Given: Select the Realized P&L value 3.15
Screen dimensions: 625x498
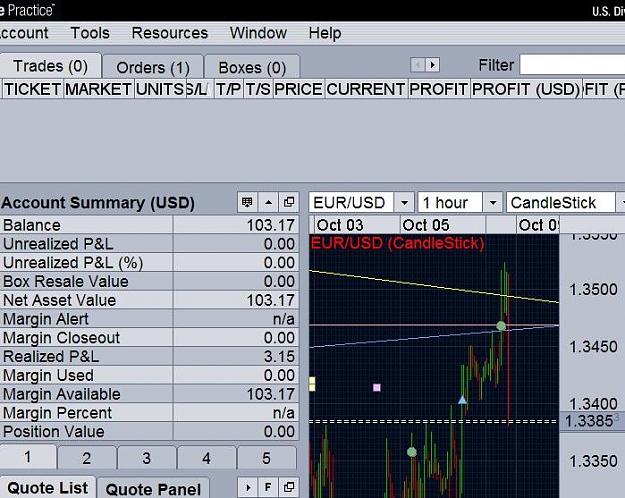Looking at the screenshot, I should pos(279,356).
